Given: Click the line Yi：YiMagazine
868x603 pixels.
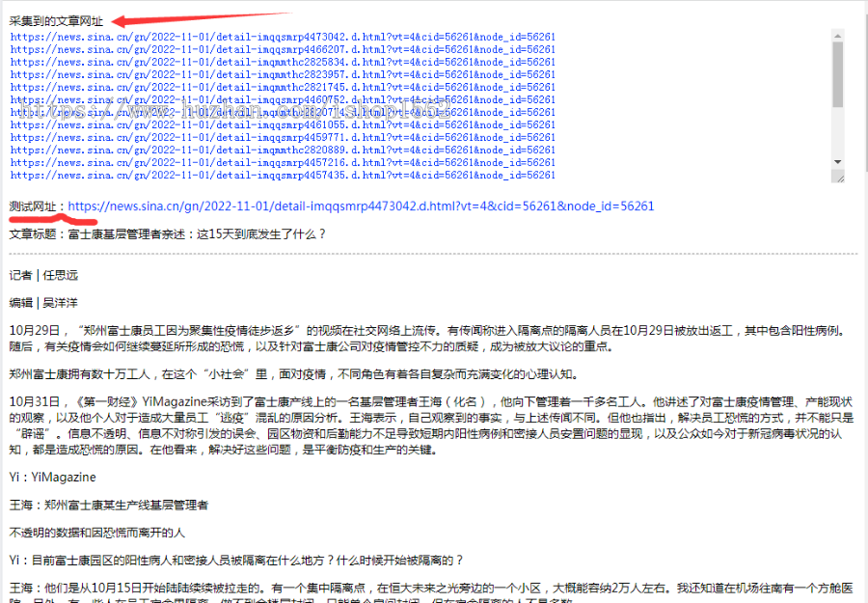Looking at the screenshot, I should [x=53, y=478].
